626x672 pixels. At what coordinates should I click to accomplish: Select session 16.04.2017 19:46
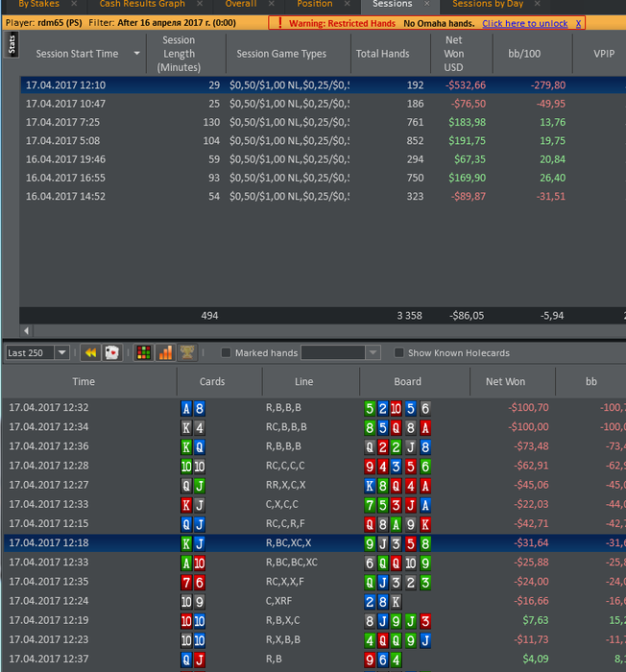323,159
